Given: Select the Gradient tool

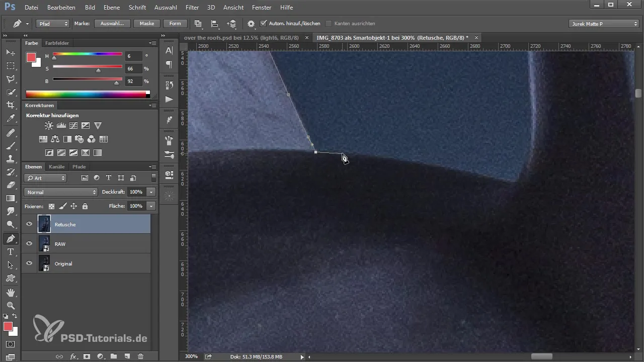Looking at the screenshot, I should point(10,198).
